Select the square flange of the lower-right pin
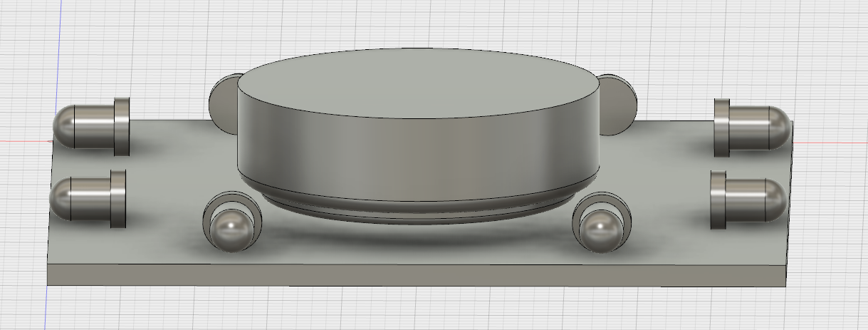This screenshot has height=330, width=868. 718,200
